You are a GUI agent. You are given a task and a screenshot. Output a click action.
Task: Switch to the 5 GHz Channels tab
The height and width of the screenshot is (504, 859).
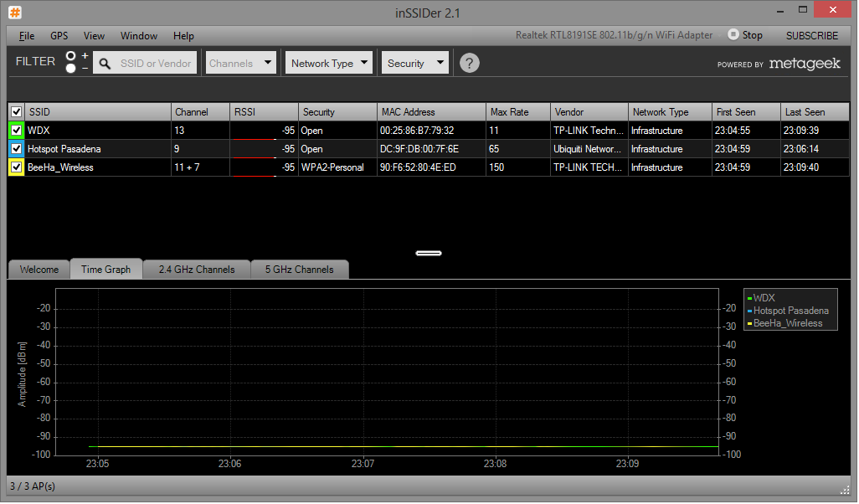tap(299, 270)
